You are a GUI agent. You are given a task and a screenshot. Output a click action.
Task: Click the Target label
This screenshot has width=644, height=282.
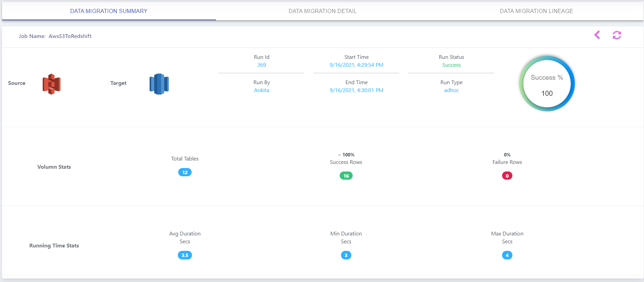[119, 83]
